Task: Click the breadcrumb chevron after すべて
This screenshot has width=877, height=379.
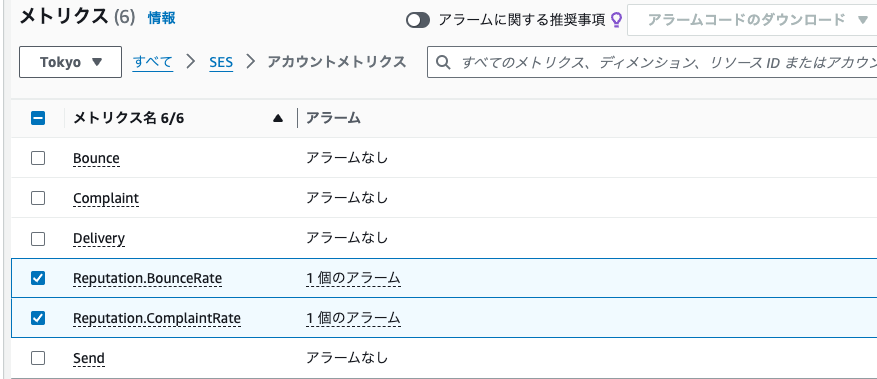Action: (x=191, y=62)
